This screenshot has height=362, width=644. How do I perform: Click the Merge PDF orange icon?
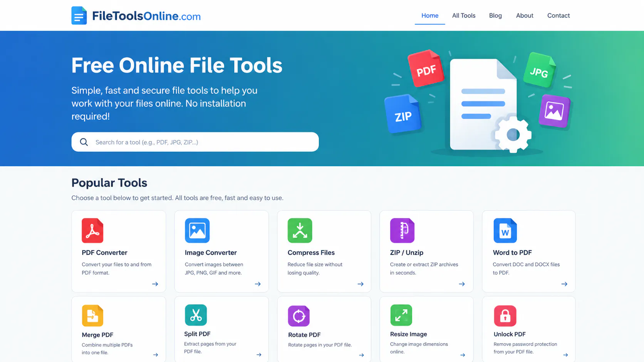point(92,315)
